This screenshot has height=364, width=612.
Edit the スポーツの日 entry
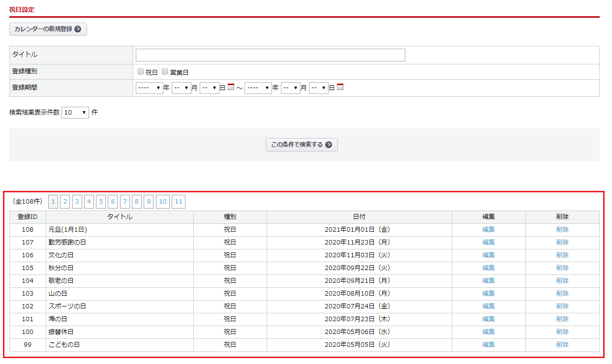489,306
